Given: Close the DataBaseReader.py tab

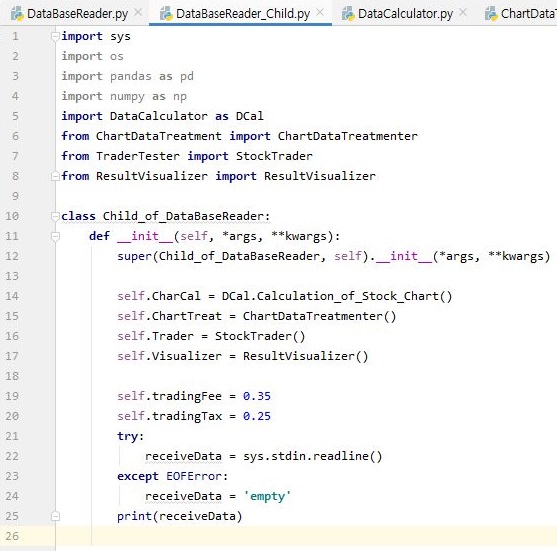Looking at the screenshot, I should (139, 12).
